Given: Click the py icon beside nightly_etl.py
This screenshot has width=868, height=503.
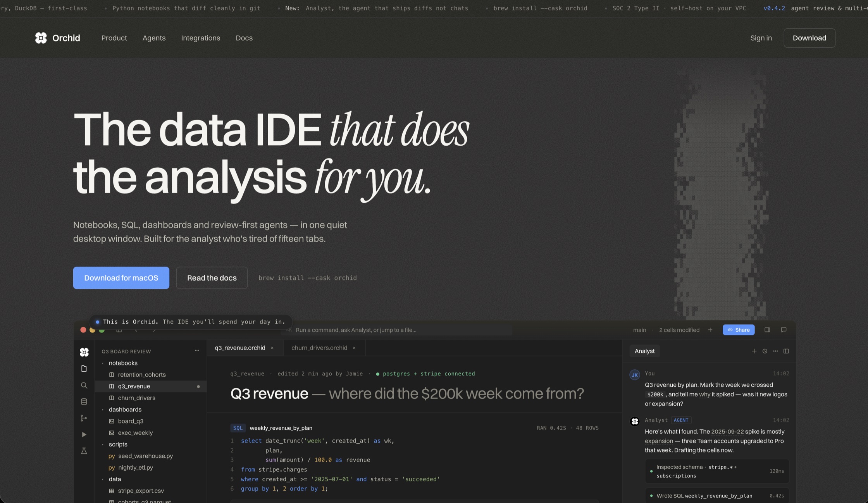Looking at the screenshot, I should point(112,468).
